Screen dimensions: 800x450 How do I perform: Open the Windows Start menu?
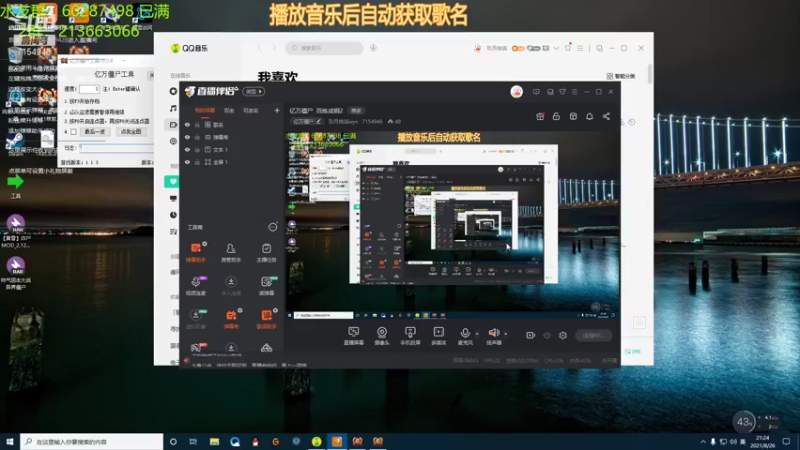pyautogui.click(x=10, y=441)
